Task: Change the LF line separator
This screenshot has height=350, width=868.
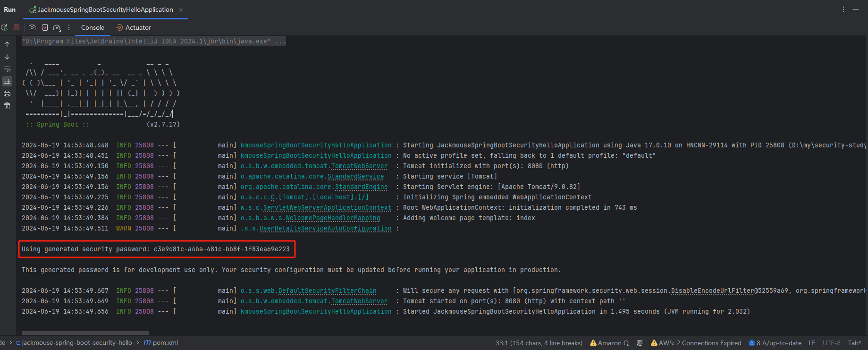Action: [812, 343]
